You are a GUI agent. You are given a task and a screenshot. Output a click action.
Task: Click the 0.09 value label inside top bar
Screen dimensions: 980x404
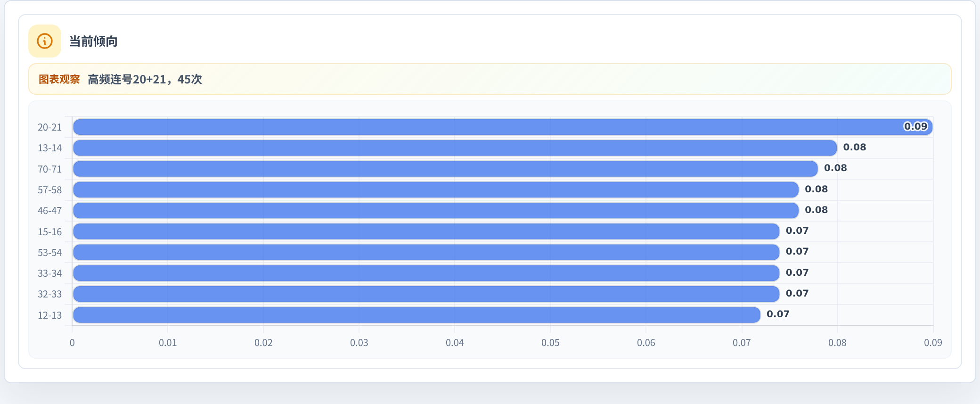(x=915, y=126)
